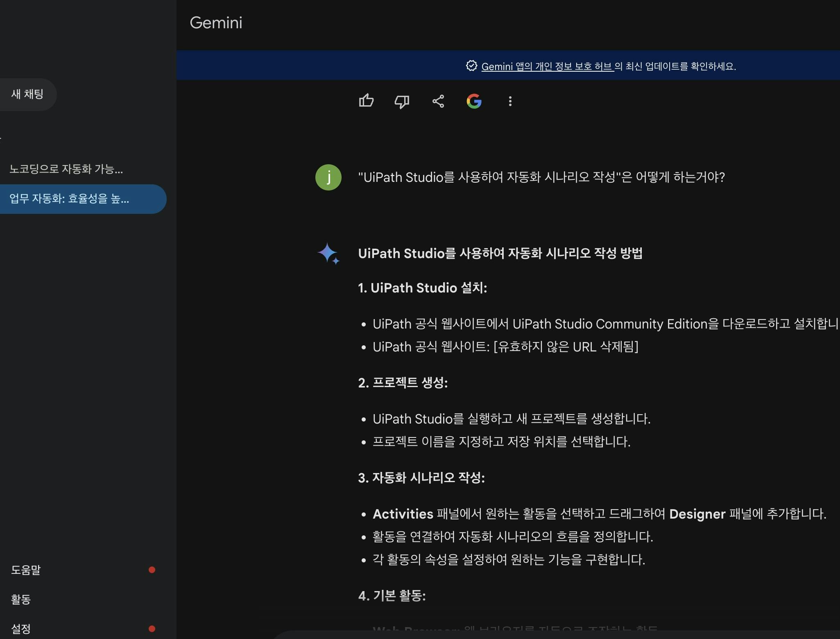Open 설정 in the sidebar
The height and width of the screenshot is (639, 840).
[x=21, y=629]
